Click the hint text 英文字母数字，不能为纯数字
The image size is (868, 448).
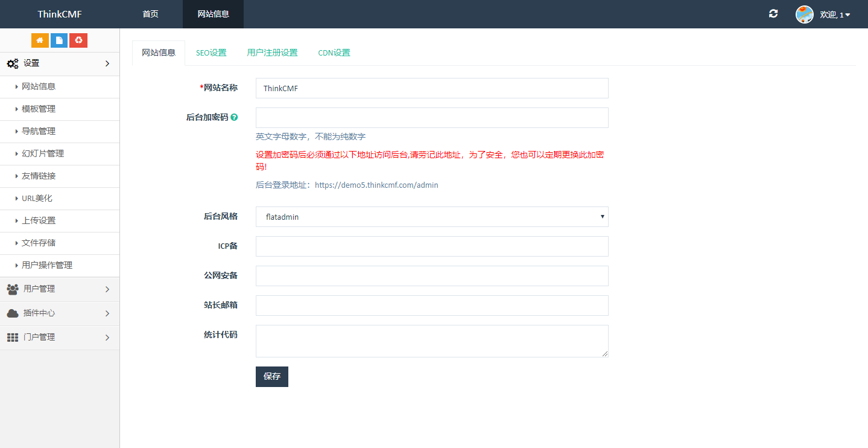tap(311, 136)
